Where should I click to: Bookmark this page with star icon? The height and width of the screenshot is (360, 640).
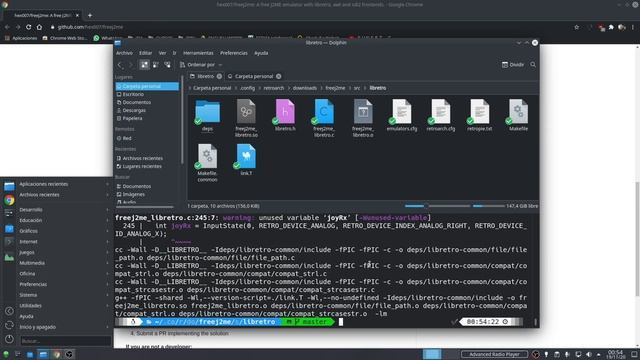[x=577, y=27]
